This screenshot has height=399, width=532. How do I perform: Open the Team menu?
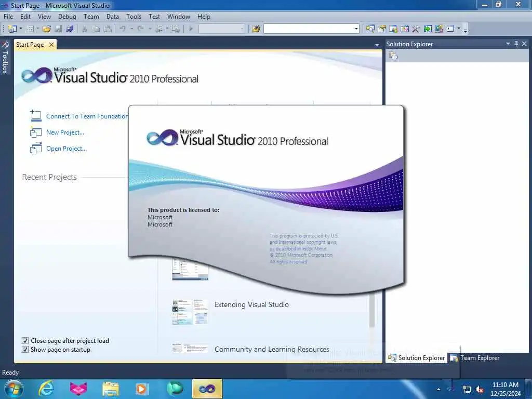pyautogui.click(x=91, y=16)
